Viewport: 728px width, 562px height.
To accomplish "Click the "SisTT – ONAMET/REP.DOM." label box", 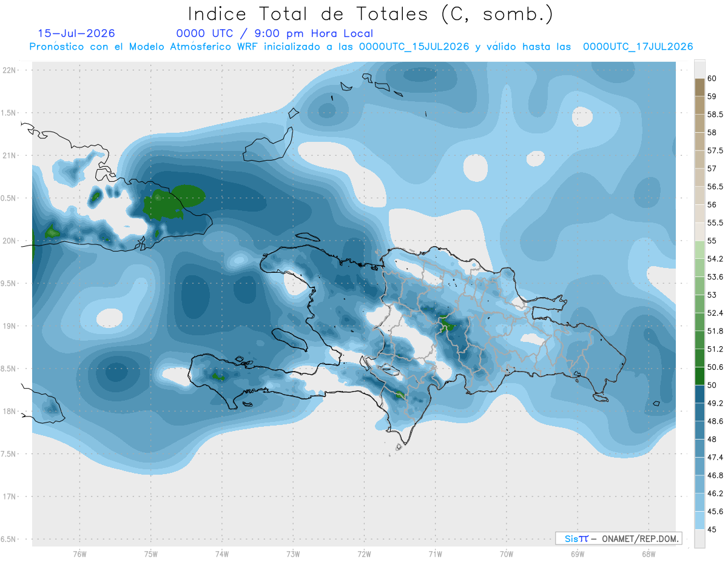I will 618,538.
